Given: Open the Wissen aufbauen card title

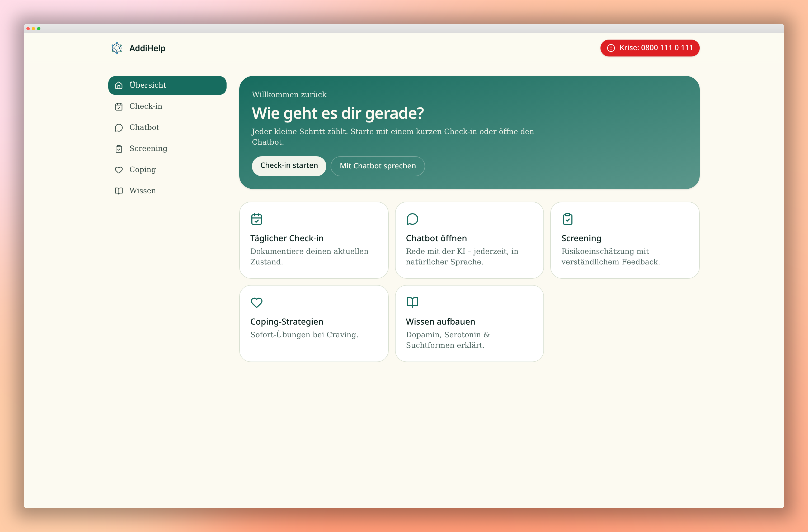Looking at the screenshot, I should coord(440,322).
